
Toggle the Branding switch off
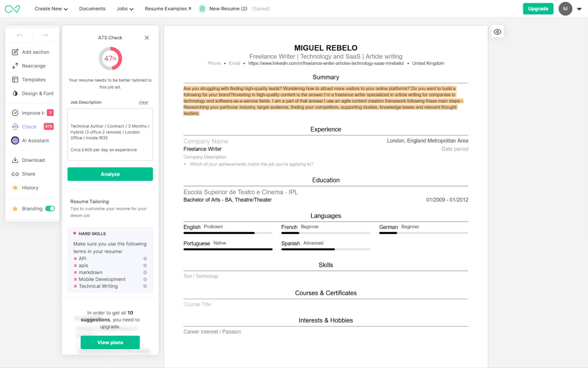pos(50,209)
